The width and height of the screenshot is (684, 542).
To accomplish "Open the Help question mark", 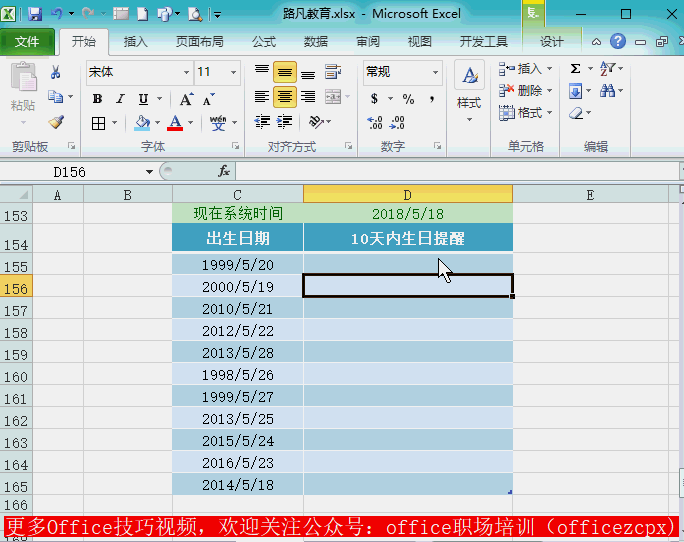I will tap(618, 41).
